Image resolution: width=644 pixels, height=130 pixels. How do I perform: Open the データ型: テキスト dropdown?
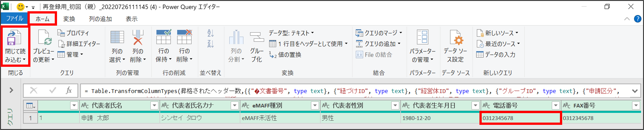pyautogui.click(x=291, y=33)
